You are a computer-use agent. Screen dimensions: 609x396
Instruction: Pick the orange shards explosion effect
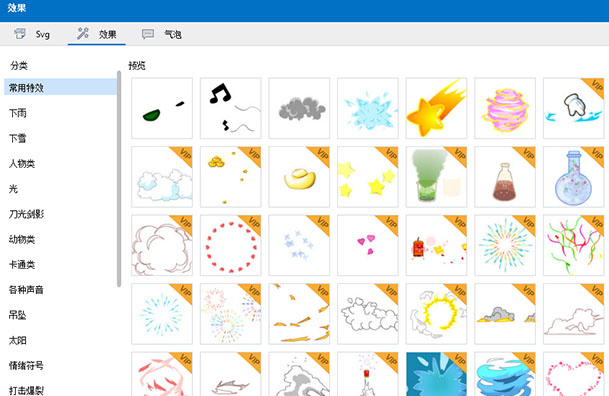[299, 314]
